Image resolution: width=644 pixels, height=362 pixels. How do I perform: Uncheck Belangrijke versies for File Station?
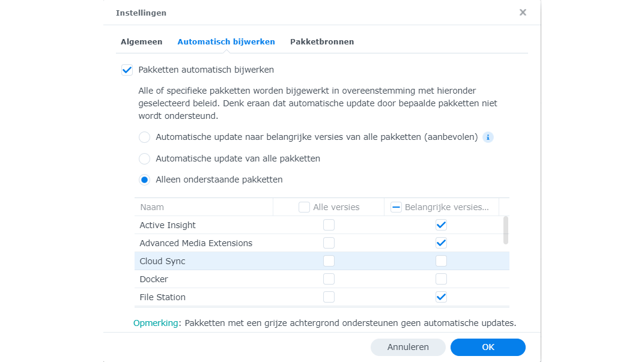tap(441, 297)
